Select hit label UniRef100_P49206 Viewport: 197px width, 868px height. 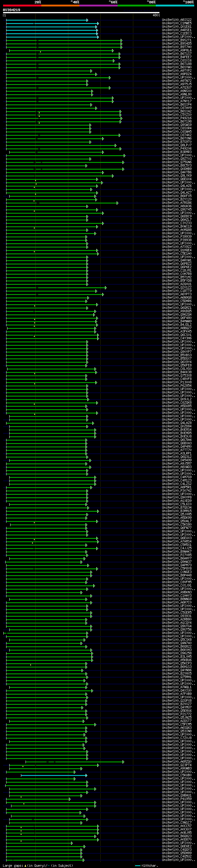177,149
